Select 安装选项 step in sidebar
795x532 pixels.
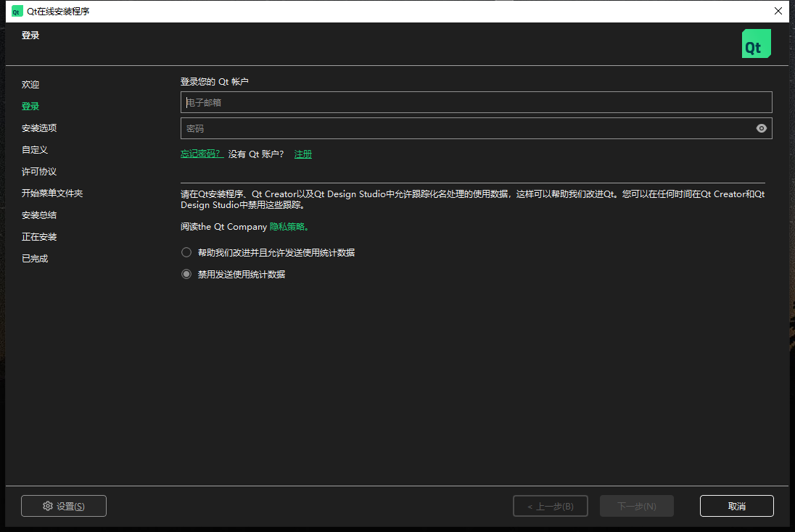click(39, 128)
